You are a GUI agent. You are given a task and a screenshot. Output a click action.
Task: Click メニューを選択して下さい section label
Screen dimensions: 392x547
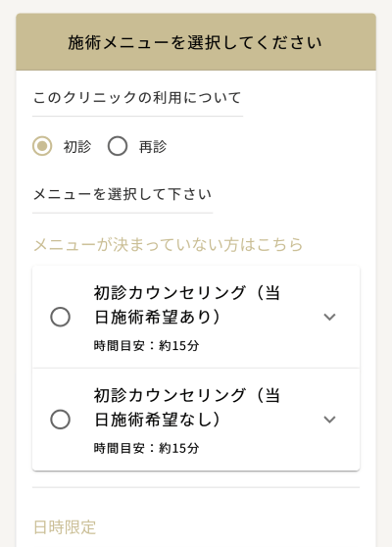[x=122, y=194]
